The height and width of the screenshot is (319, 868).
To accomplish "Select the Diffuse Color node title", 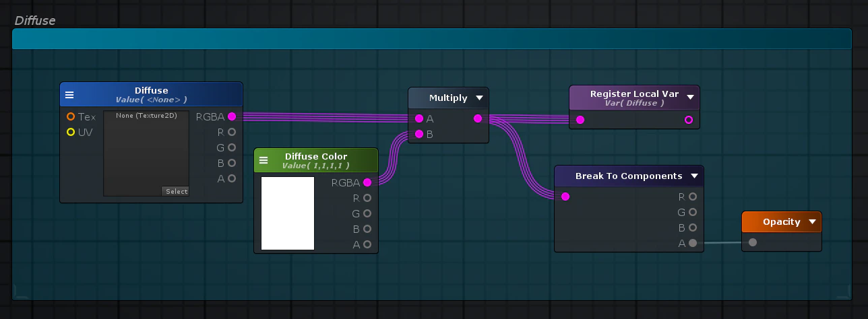I will tap(316, 157).
